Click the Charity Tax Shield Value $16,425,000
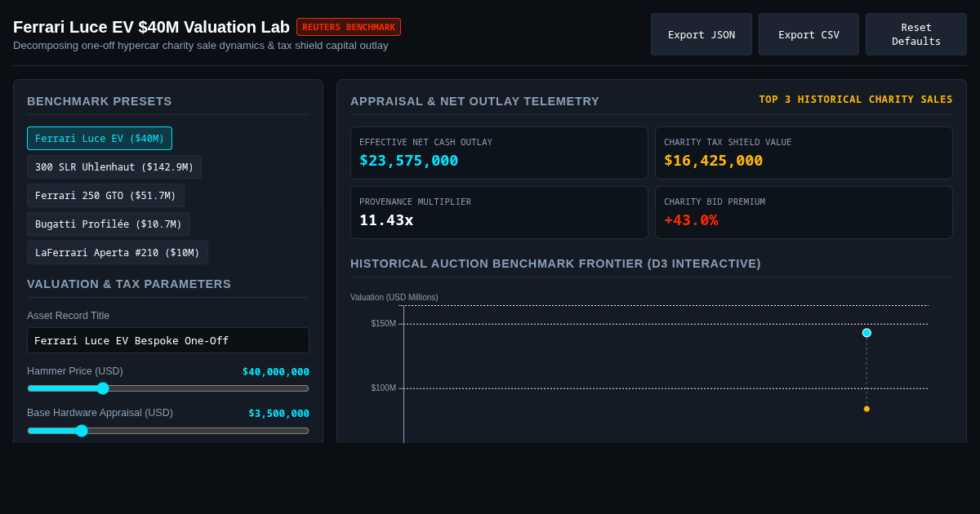The width and height of the screenshot is (980, 514). click(714, 161)
